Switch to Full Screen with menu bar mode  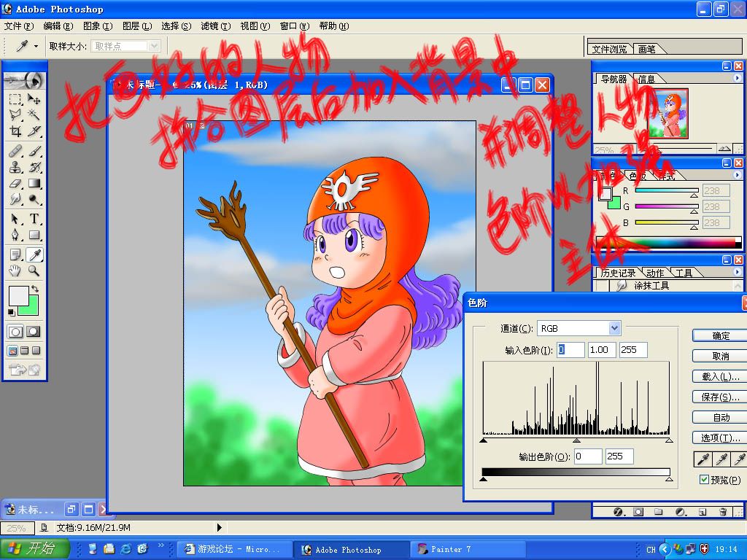tap(24, 351)
